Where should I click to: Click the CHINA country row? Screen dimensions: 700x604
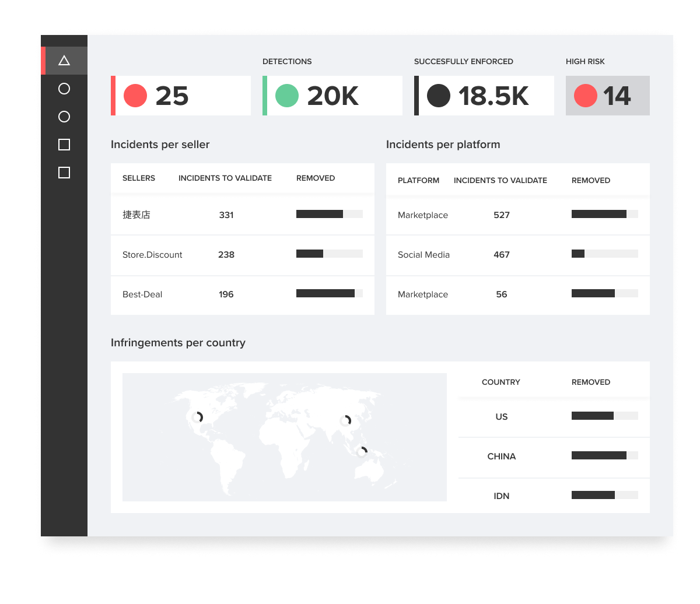[x=502, y=456]
